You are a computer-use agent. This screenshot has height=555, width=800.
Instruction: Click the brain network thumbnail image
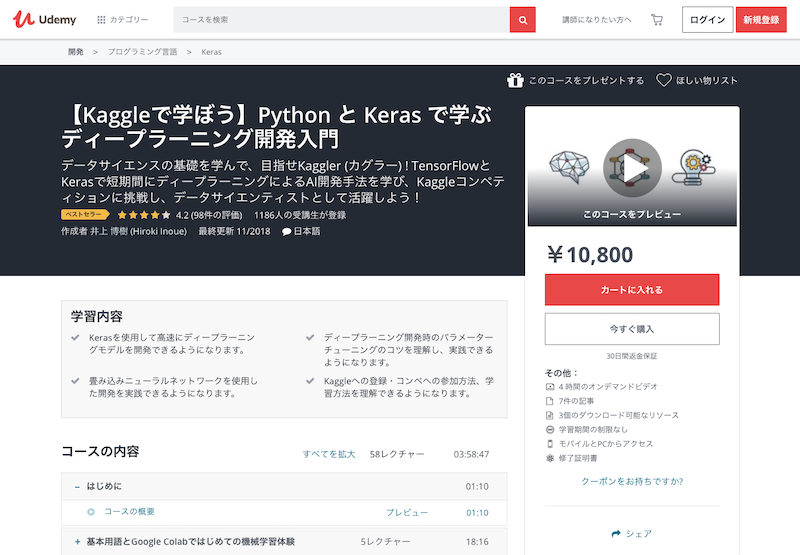569,166
